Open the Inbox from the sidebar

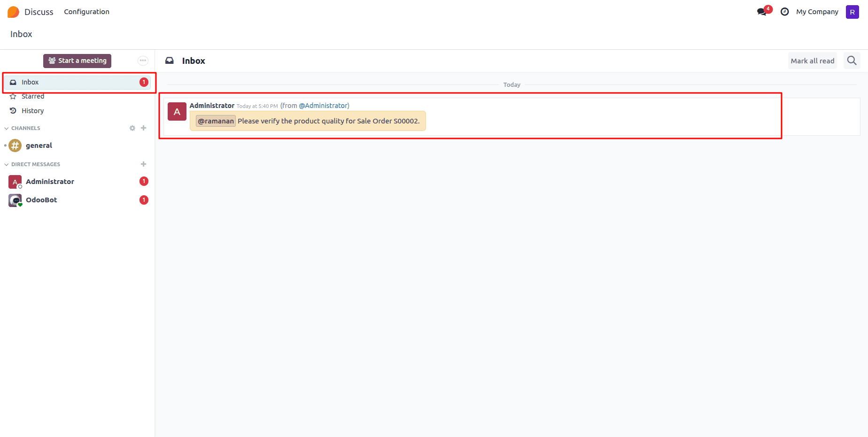30,82
